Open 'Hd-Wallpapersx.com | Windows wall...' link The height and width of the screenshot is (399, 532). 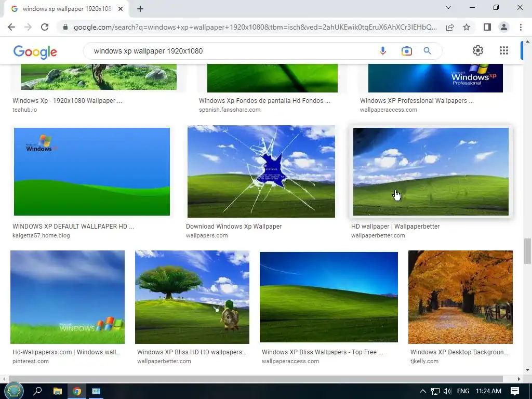[x=66, y=352]
